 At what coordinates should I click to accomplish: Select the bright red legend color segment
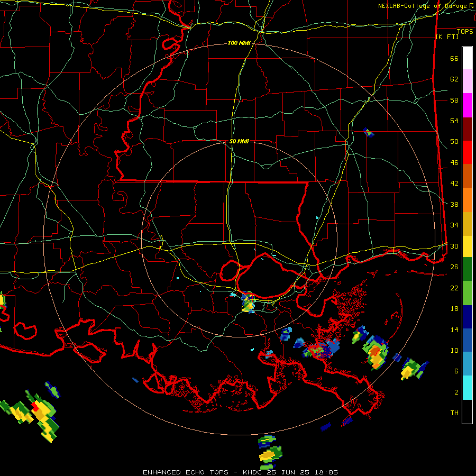(467, 152)
